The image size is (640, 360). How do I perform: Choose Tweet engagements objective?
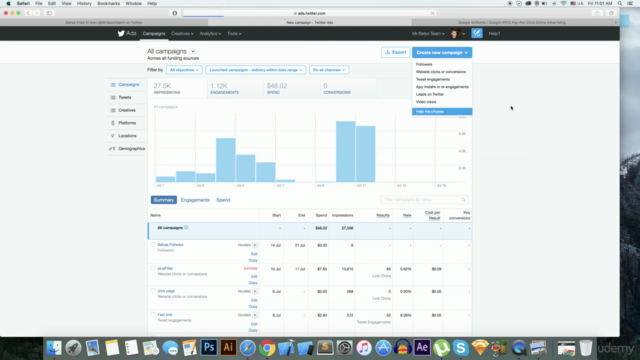click(433, 79)
